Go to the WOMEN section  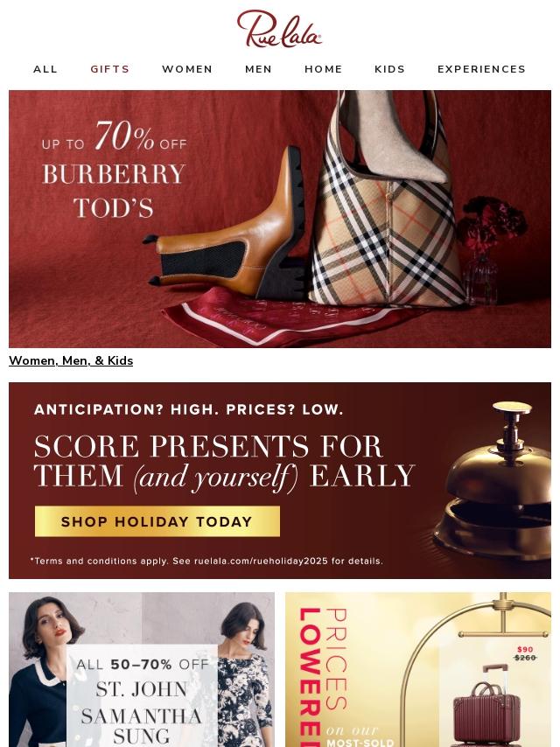click(187, 69)
